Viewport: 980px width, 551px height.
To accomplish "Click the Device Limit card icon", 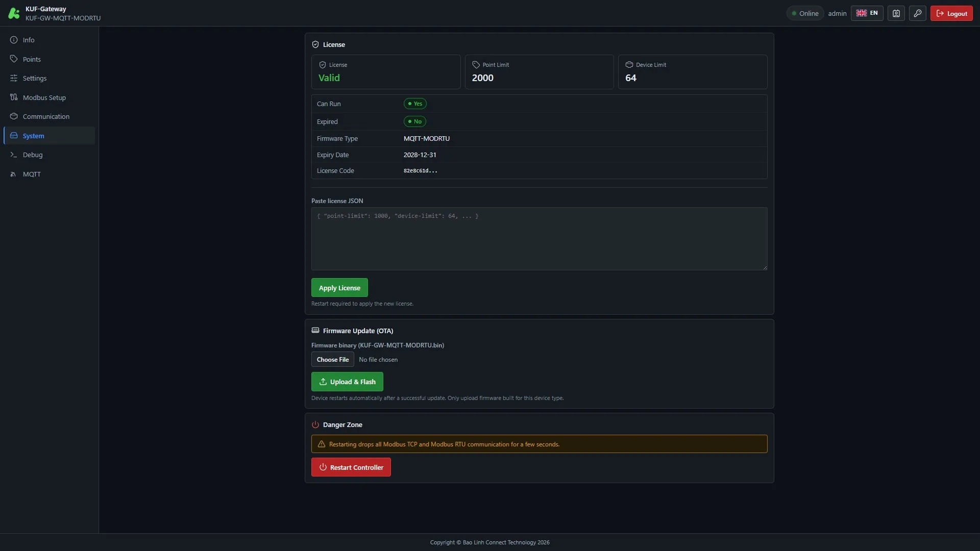I will pyautogui.click(x=629, y=65).
